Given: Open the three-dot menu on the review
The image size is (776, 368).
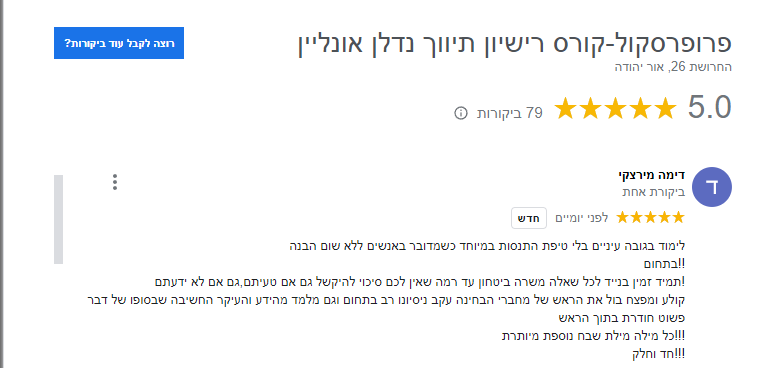Looking at the screenshot, I should (x=115, y=182).
